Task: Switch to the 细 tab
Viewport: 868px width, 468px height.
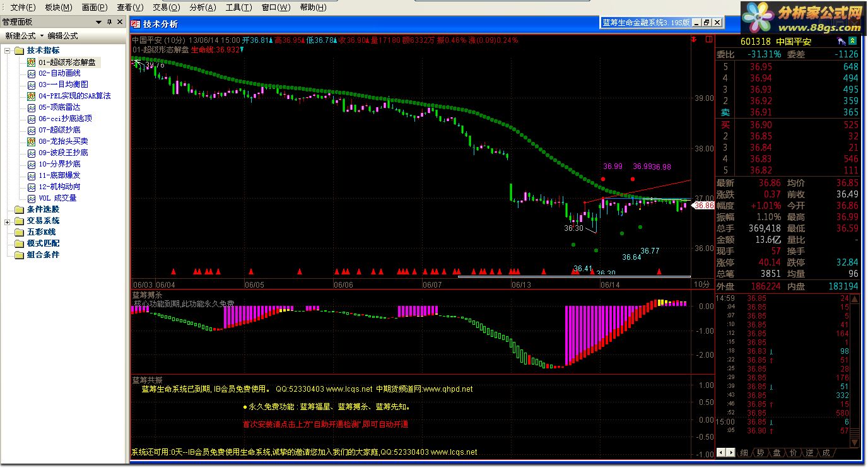Action: 744,453
